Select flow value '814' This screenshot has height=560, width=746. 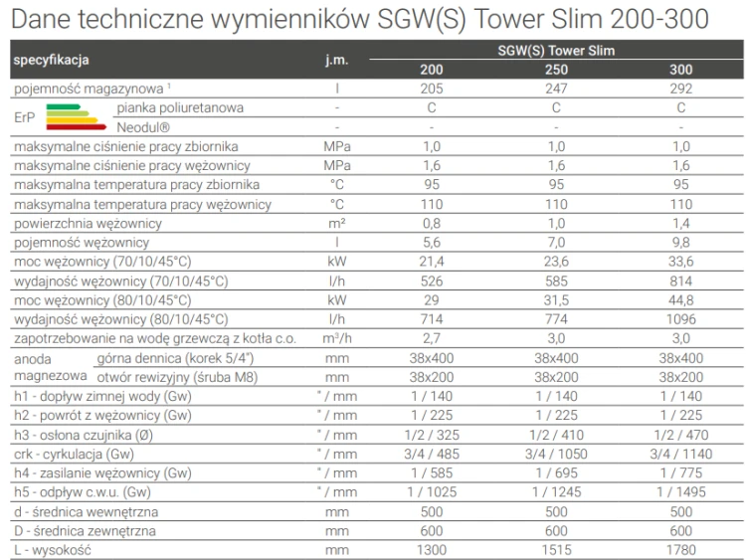pyautogui.click(x=680, y=281)
